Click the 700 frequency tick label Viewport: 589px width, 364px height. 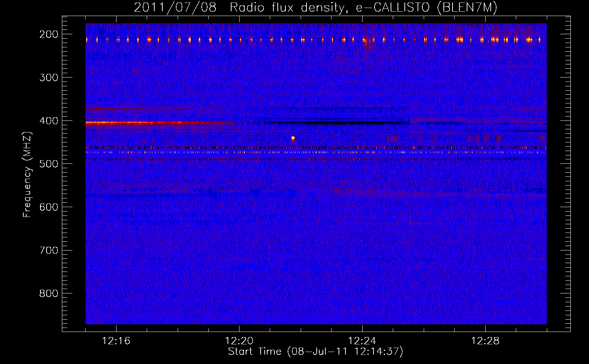(49, 250)
